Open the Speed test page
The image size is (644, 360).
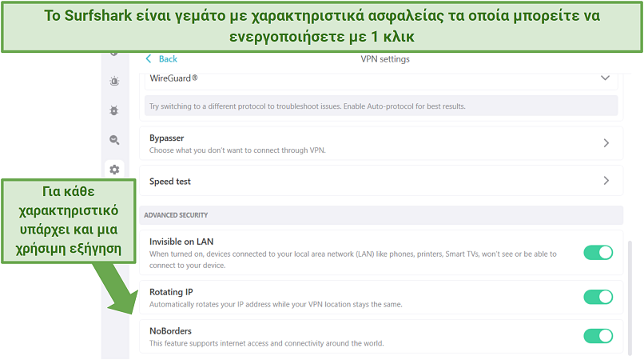point(381,181)
